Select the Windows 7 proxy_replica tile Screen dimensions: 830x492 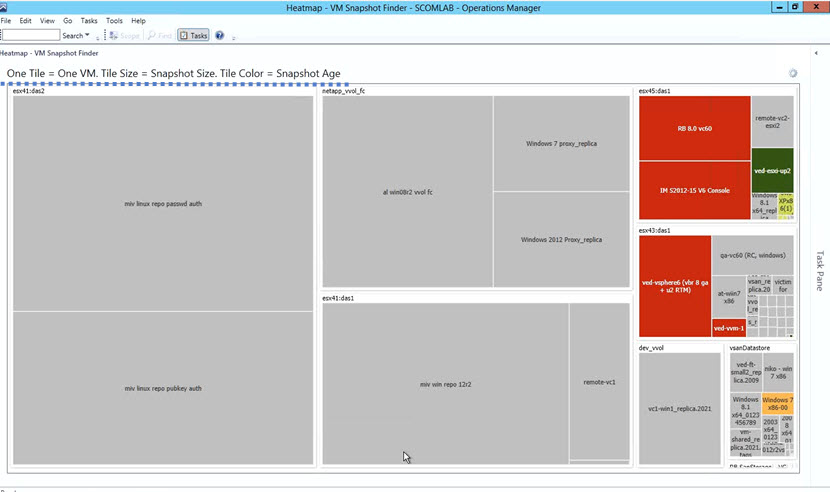click(x=562, y=144)
